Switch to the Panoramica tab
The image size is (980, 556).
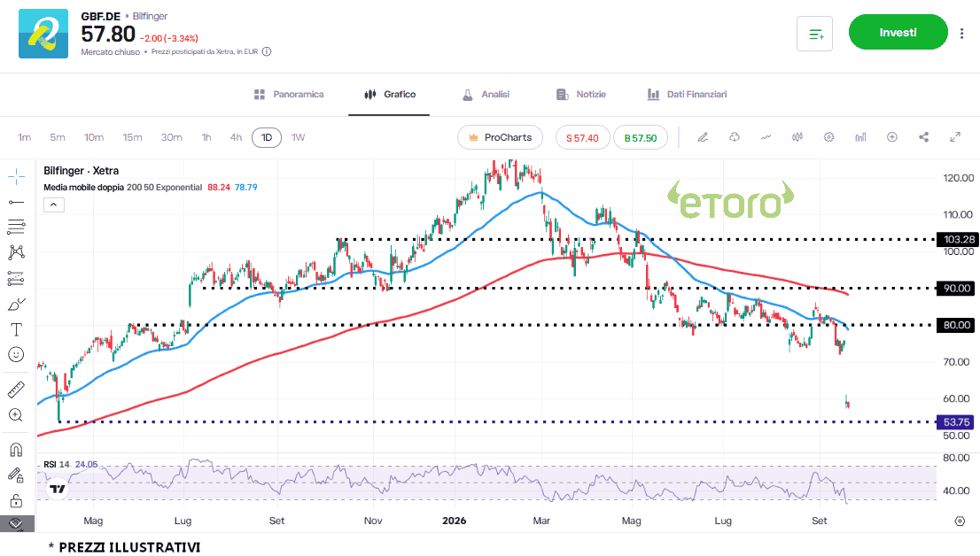[x=289, y=95]
